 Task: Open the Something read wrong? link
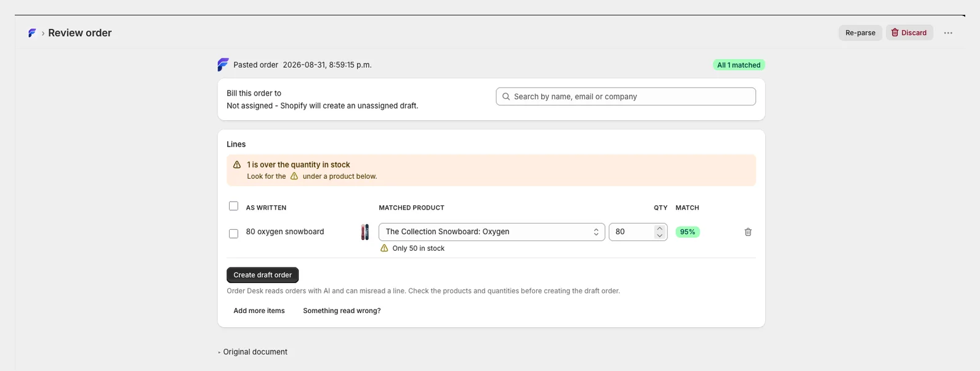coord(342,311)
